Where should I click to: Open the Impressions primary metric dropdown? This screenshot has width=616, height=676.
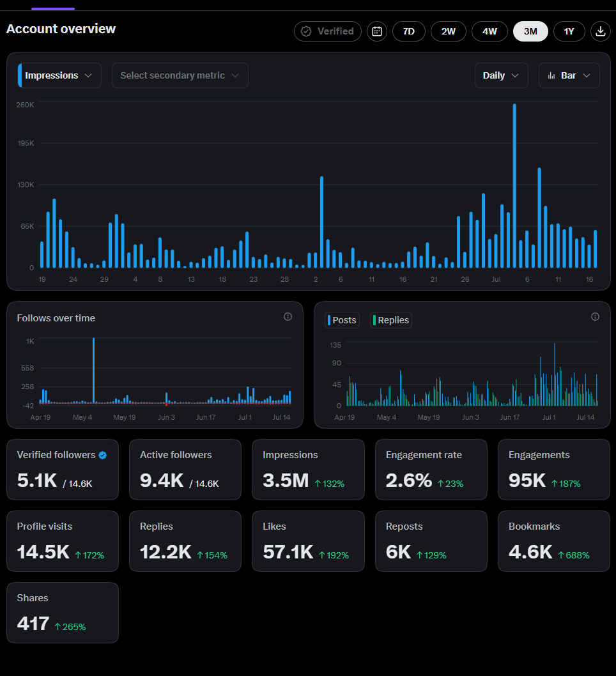tap(59, 75)
